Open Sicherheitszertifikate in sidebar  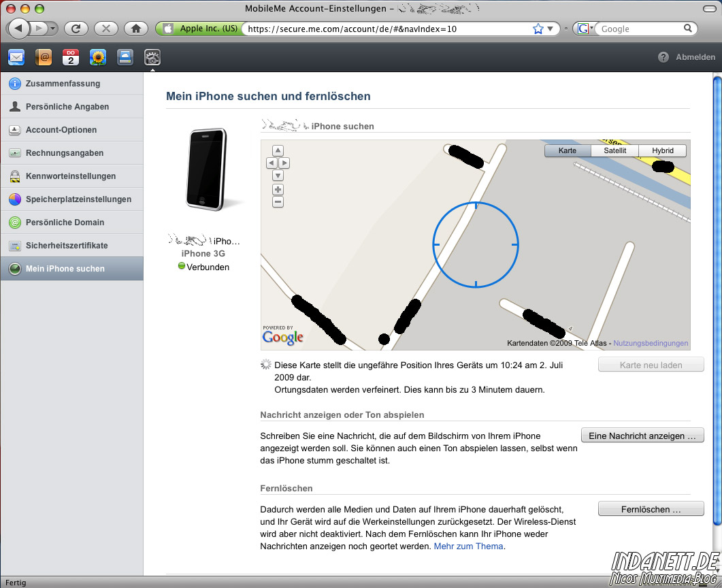(x=72, y=246)
